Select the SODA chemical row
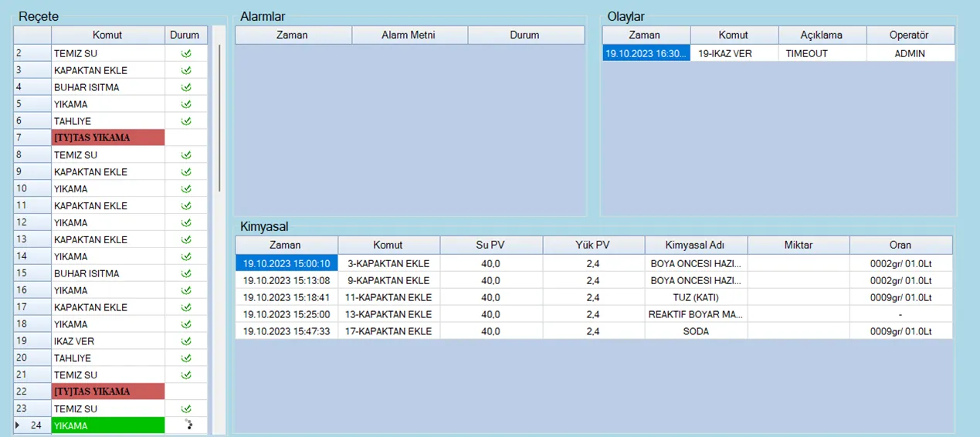The image size is (980, 437). click(695, 331)
